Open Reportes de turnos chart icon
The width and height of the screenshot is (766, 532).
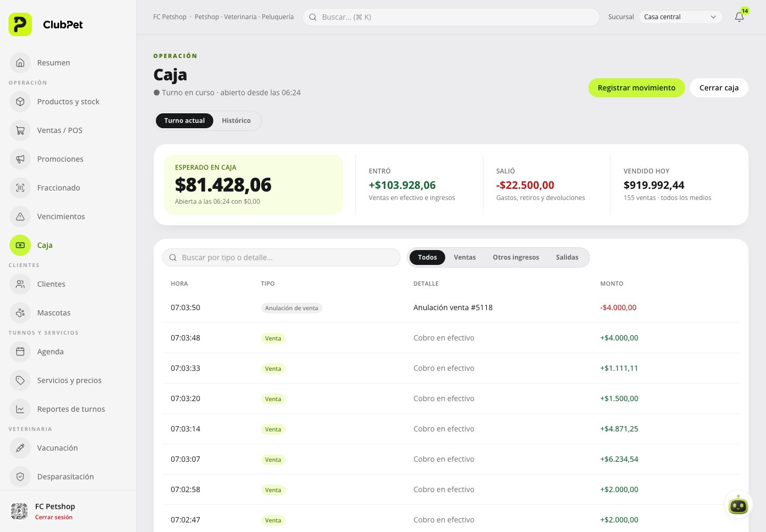pos(20,409)
